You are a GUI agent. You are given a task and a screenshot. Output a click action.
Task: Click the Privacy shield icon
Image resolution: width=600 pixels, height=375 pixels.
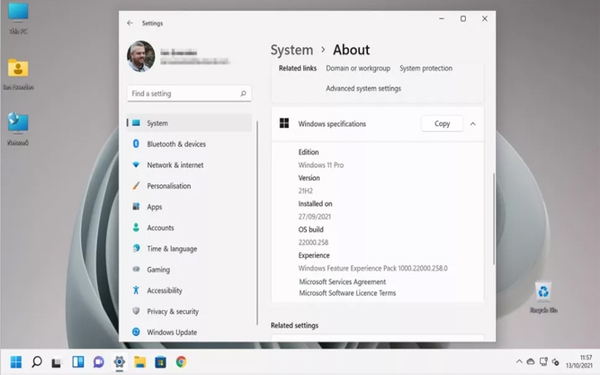(136, 311)
